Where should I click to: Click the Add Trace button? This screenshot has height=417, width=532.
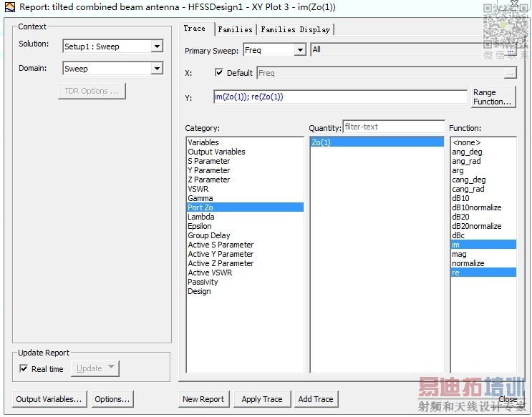[x=316, y=399]
